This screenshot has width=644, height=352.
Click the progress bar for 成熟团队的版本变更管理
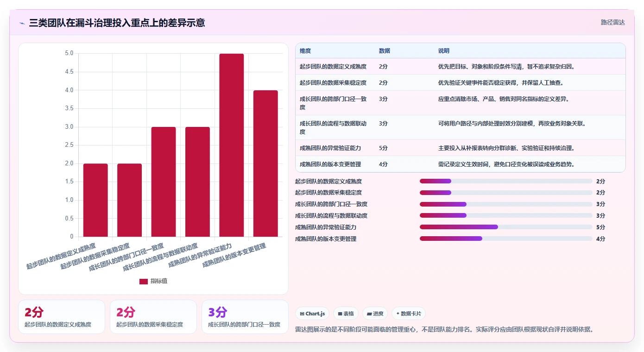click(x=506, y=239)
